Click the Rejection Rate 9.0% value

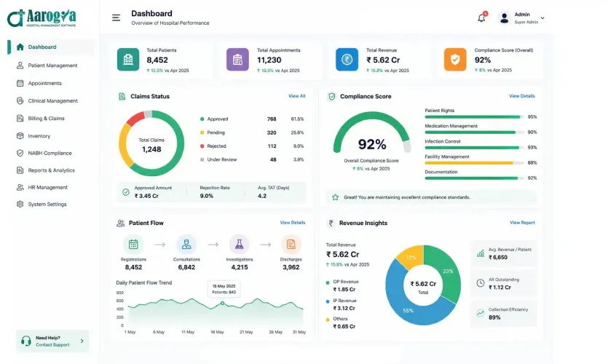click(207, 196)
